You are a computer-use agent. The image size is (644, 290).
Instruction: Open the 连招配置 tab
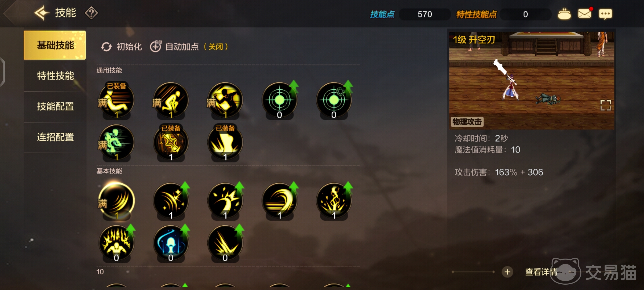pos(55,137)
